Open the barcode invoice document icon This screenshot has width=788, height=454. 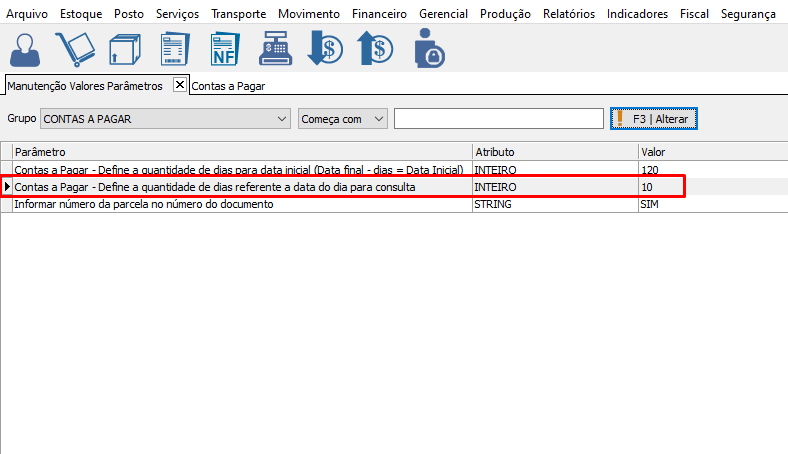pos(175,48)
